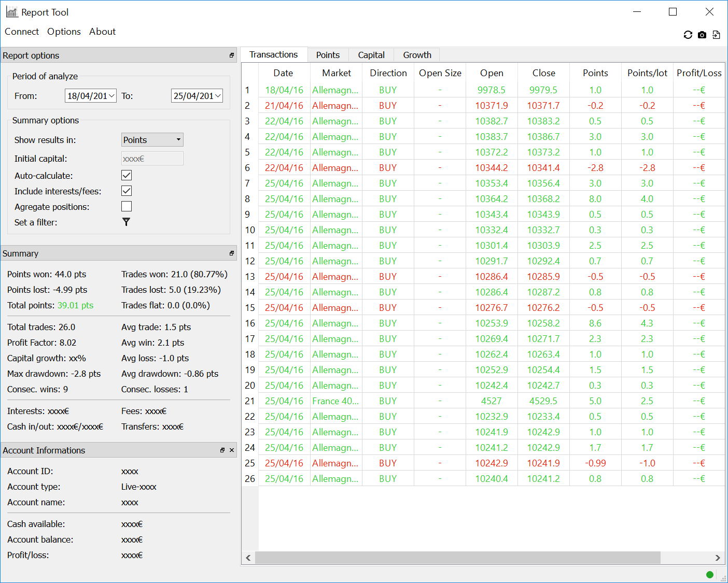Undock the Account Informations panel
This screenshot has width=728, height=583.
[222, 450]
